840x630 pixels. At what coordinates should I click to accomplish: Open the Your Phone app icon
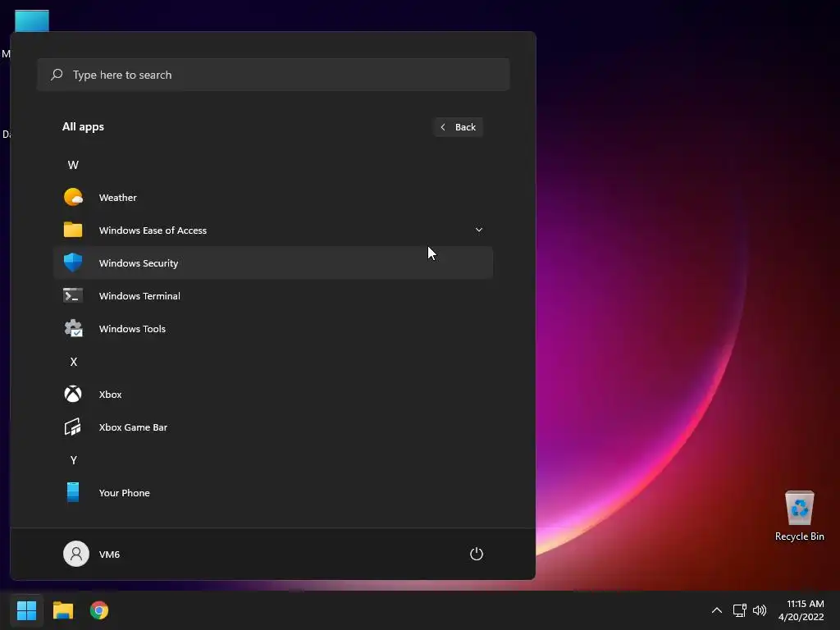[73, 492]
